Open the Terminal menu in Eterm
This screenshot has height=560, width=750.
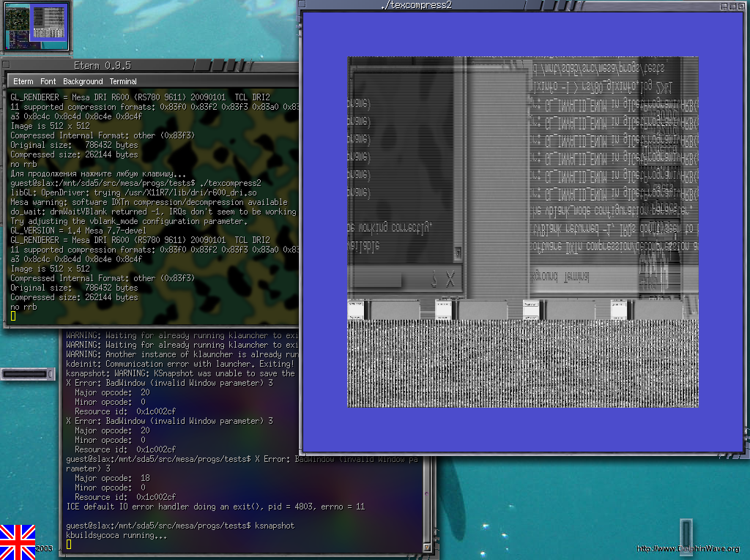coord(123,81)
